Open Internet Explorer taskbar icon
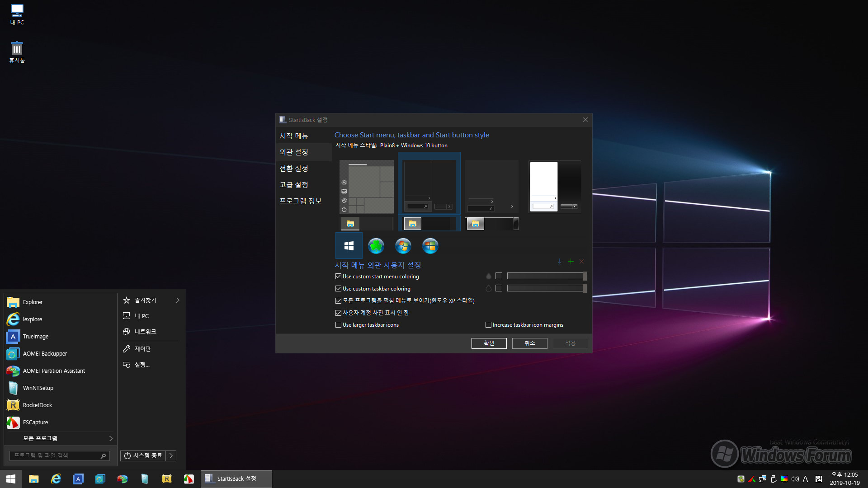Viewport: 868px width, 488px height. 56,479
